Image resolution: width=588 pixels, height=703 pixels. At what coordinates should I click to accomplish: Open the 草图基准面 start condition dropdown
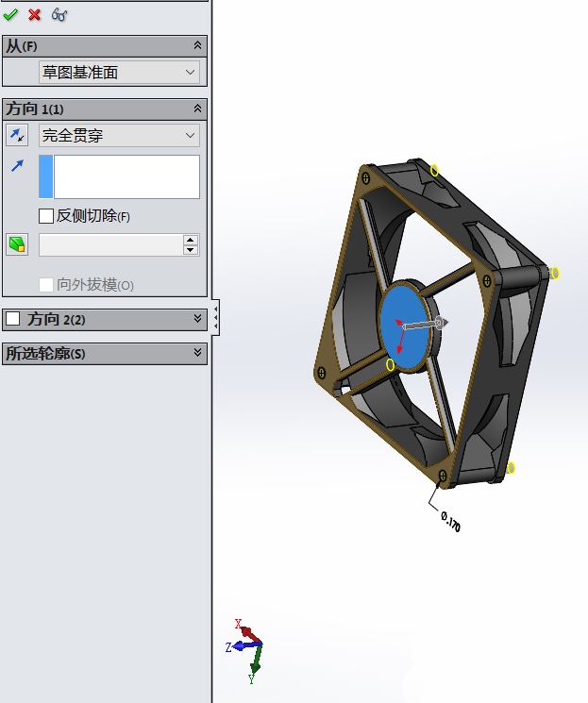click(x=119, y=72)
